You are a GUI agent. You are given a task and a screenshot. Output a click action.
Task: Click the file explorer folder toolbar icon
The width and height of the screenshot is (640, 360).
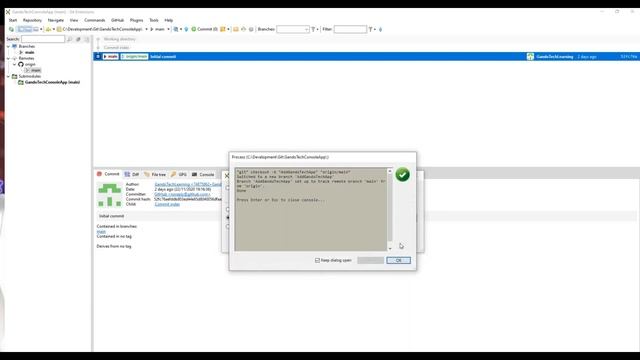coord(236,29)
